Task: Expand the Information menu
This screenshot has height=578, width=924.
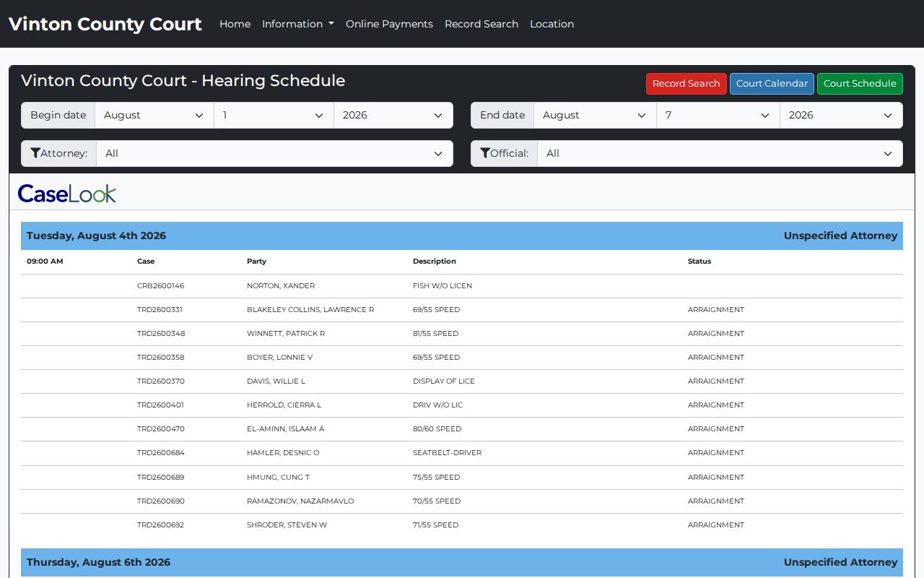Action: click(297, 24)
